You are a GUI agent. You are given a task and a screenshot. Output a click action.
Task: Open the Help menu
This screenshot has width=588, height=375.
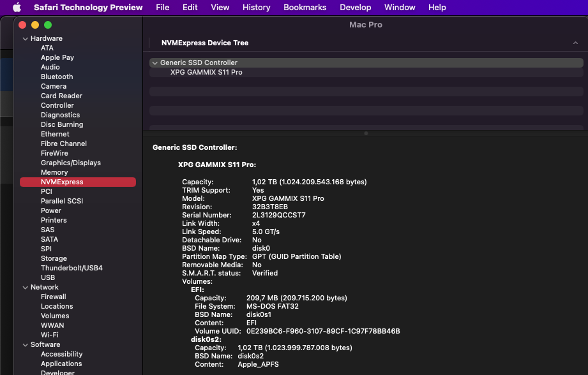437,7
